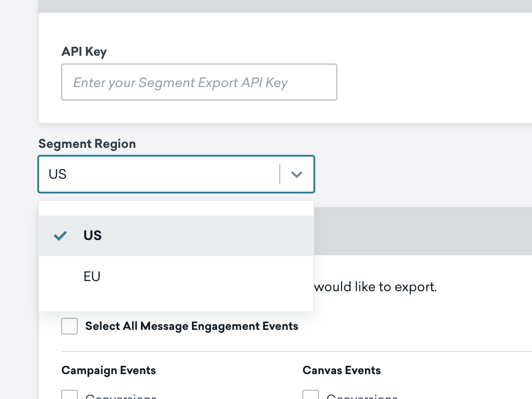Click the 'Select All Message Engagement Events' label text

191,327
